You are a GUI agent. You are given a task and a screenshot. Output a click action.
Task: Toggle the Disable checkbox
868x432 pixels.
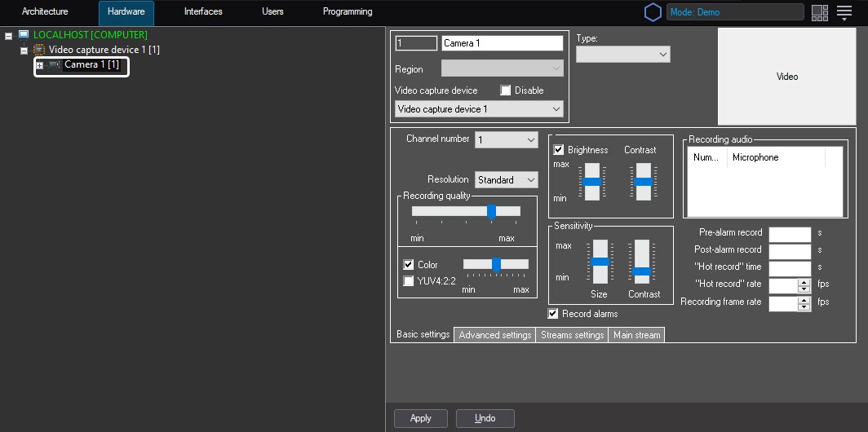[506, 90]
